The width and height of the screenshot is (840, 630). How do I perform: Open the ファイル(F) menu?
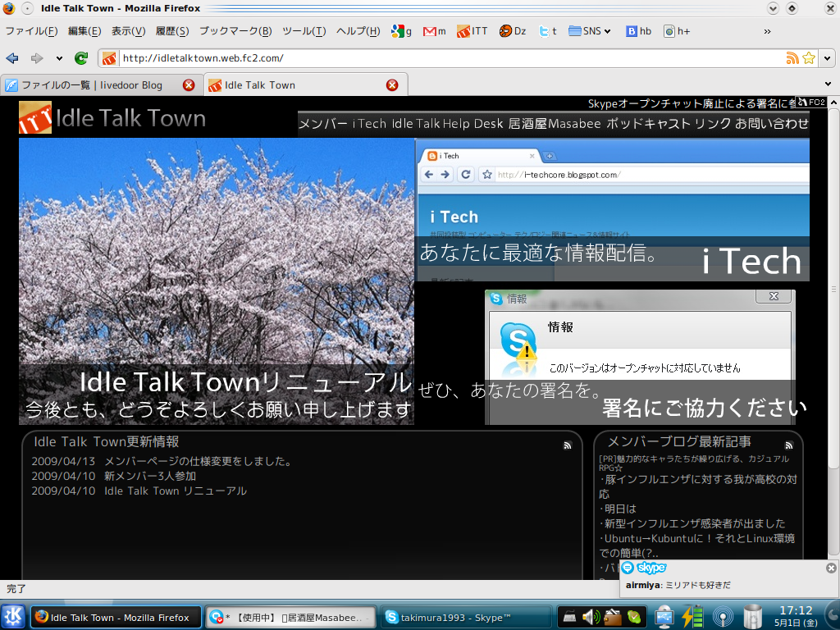point(32,31)
